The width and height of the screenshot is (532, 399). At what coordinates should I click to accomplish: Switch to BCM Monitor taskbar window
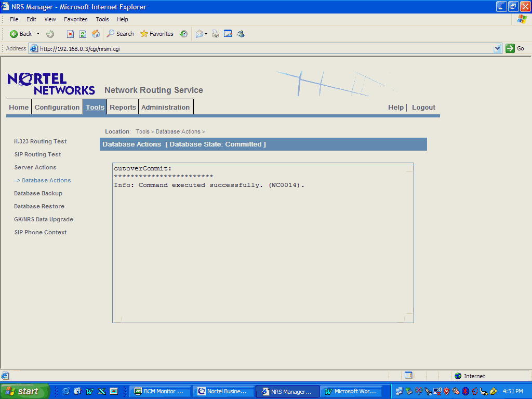(x=160, y=391)
